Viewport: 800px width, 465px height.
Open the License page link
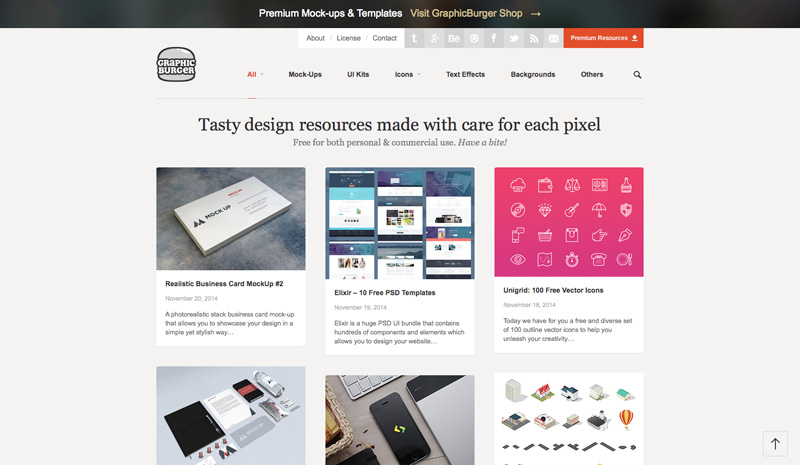pyautogui.click(x=348, y=38)
